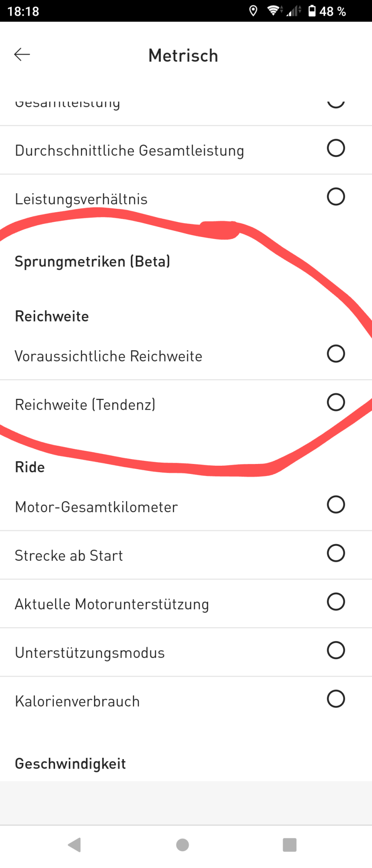This screenshot has height=868, width=372.
Task: Select Durchschnittliche Gesamtleistung radio button
Action: pos(336,148)
